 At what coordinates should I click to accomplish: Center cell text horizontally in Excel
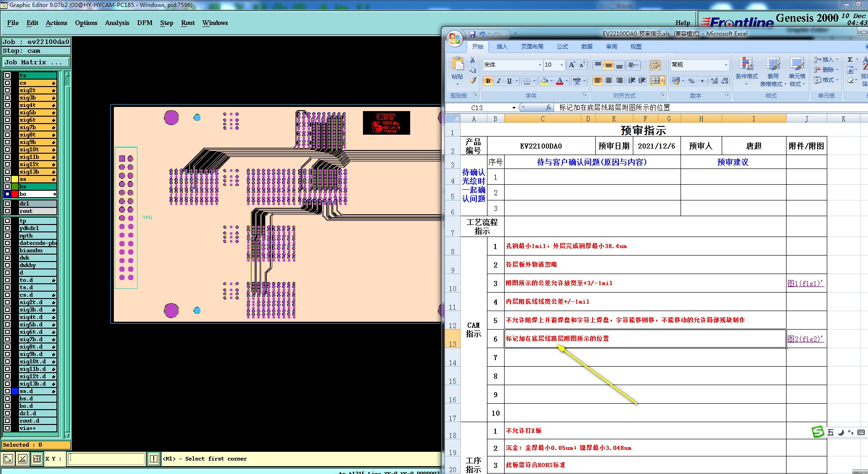(x=608, y=81)
